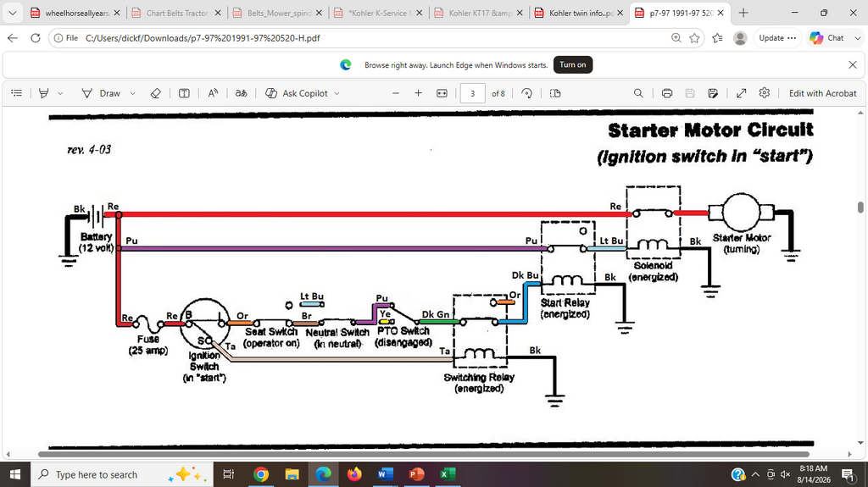Start Read aloud
868x487 pixels.
point(213,93)
